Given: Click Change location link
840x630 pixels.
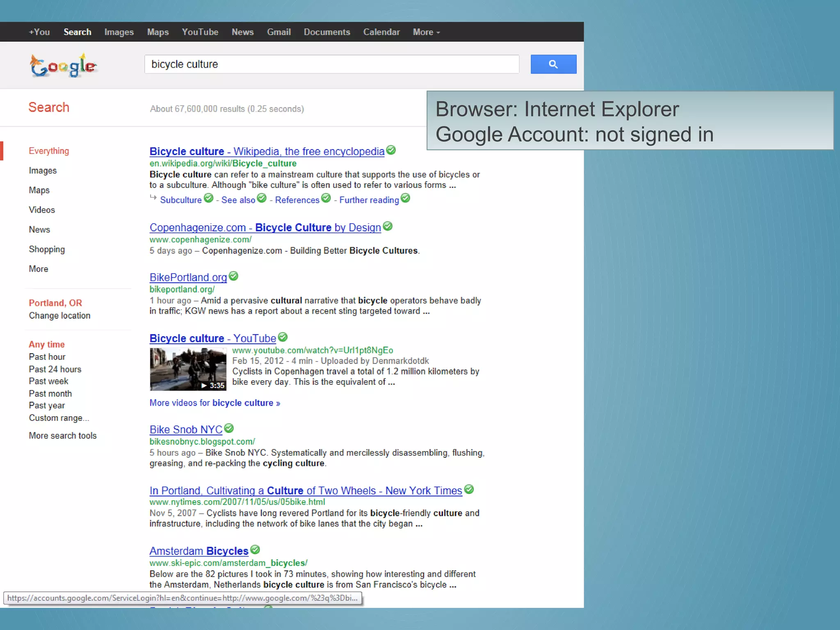Looking at the screenshot, I should (59, 315).
